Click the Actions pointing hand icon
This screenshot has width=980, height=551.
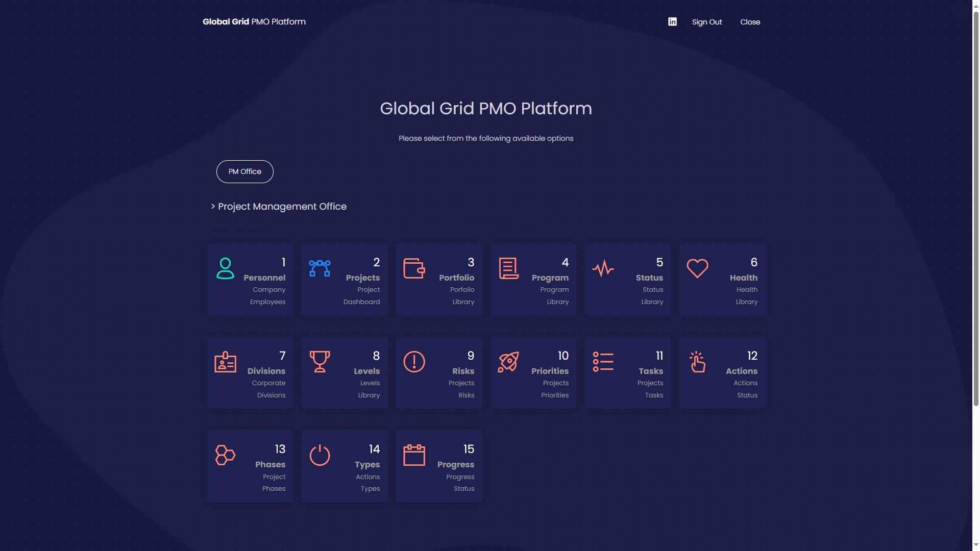[697, 362]
